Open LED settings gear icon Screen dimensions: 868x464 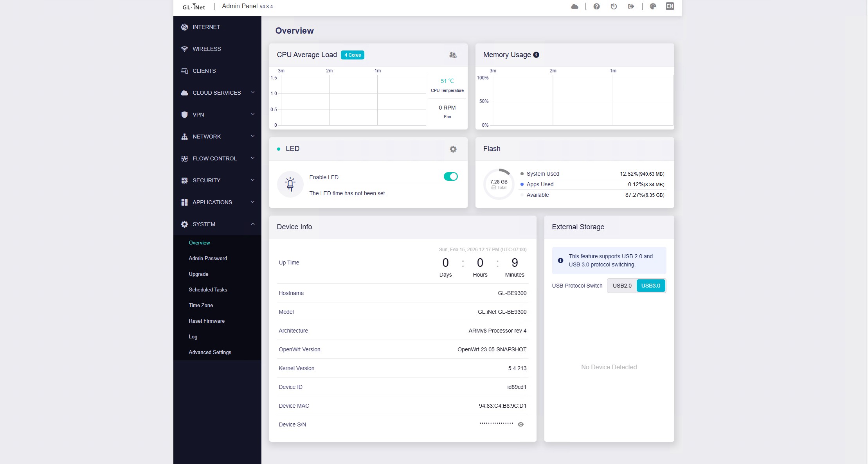coord(453,149)
